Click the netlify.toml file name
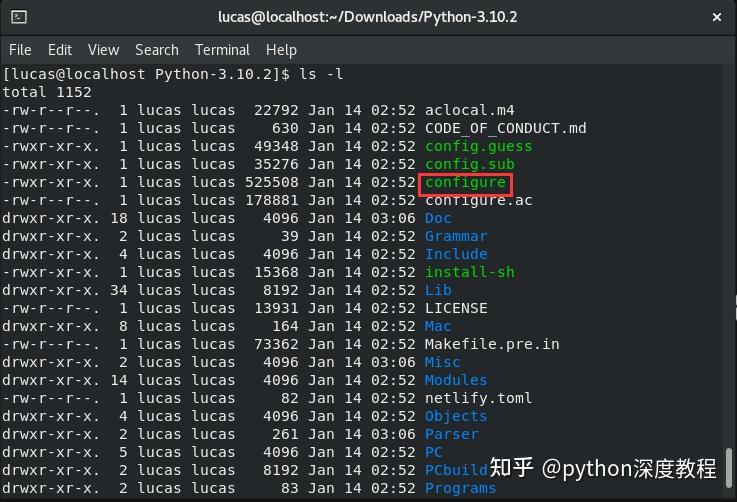Screen dimensions: 737x502 click(478, 399)
